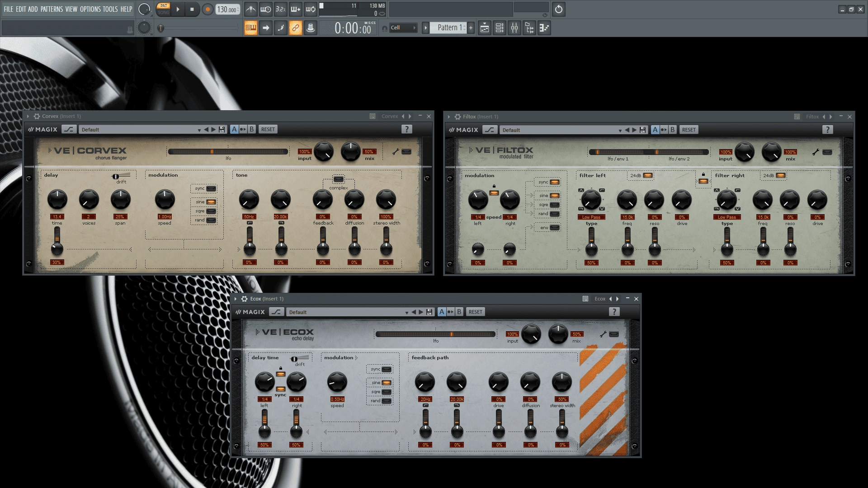Toggle the link-to-controller icon highlighted orange

295,28
